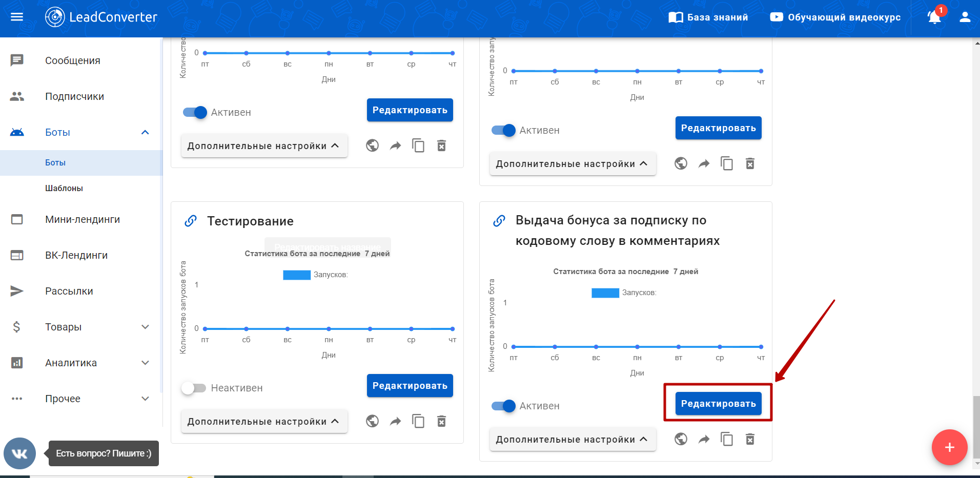Click the notifications bell icon
This screenshot has width=980, height=478.
pos(934,17)
